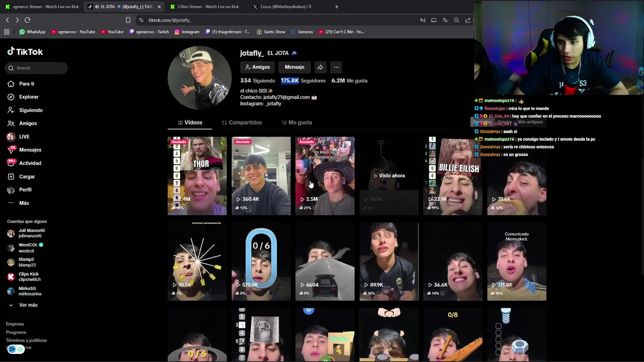Click the TikTok logo
The height and width of the screenshot is (362, 644).
click(x=25, y=52)
